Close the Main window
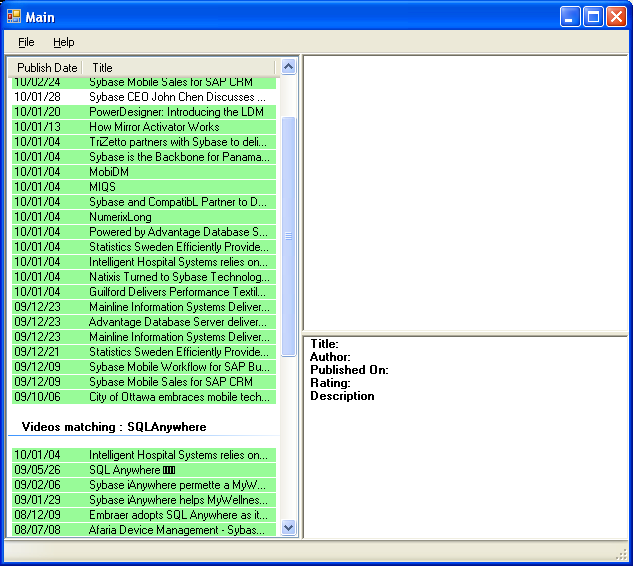 (x=616, y=17)
